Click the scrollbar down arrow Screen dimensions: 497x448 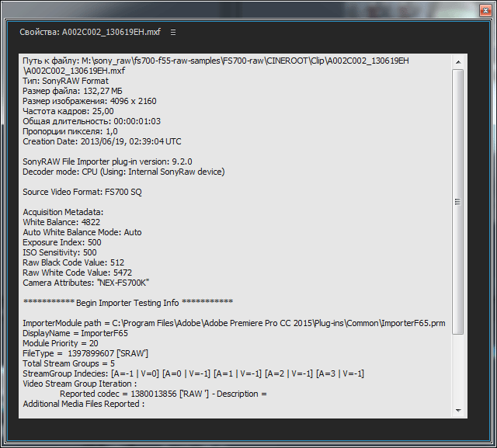tap(458, 411)
